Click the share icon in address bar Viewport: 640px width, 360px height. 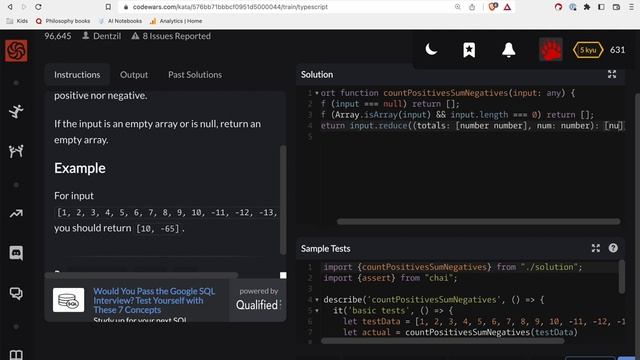472,7
